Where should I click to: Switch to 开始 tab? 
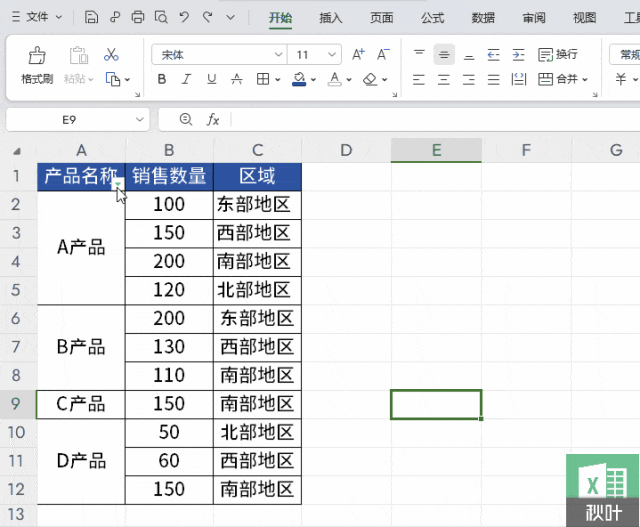tap(280, 18)
